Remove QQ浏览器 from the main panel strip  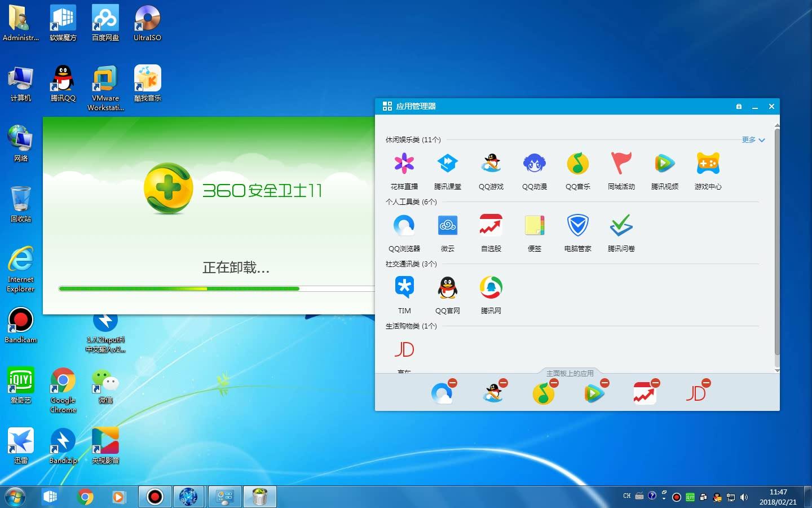click(x=453, y=383)
